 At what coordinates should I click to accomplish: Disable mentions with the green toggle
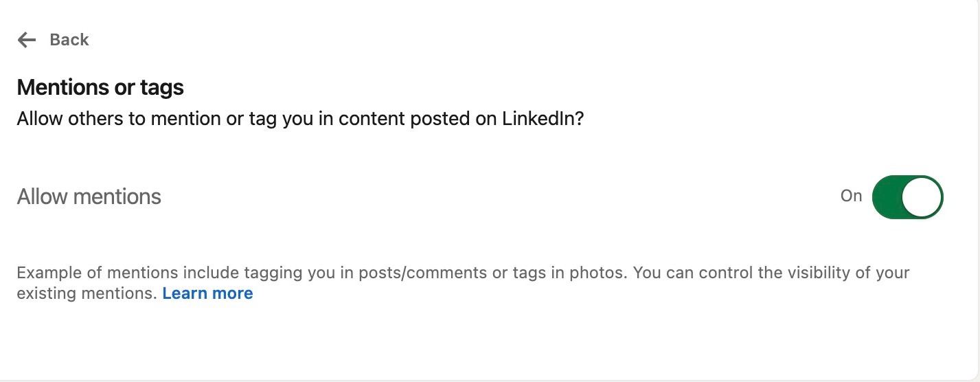coord(907,197)
